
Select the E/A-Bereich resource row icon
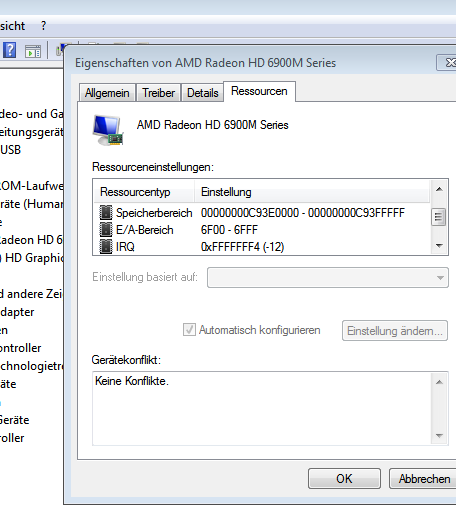106,230
